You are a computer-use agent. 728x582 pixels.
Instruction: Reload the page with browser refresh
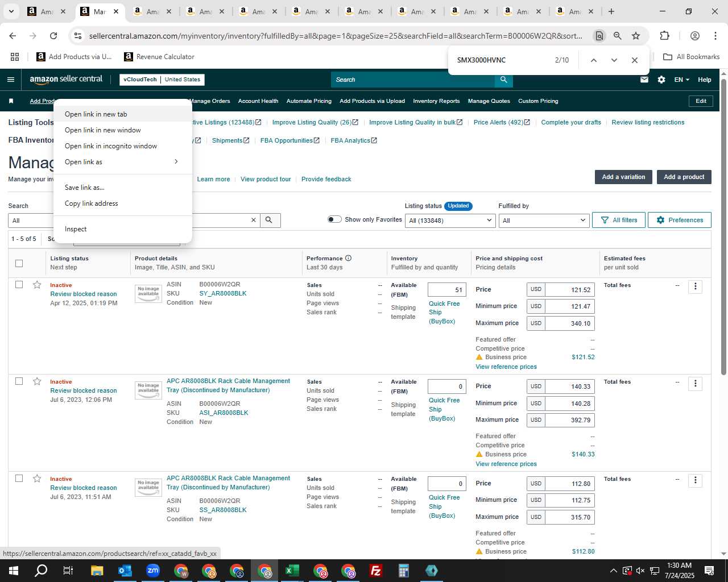coord(53,36)
